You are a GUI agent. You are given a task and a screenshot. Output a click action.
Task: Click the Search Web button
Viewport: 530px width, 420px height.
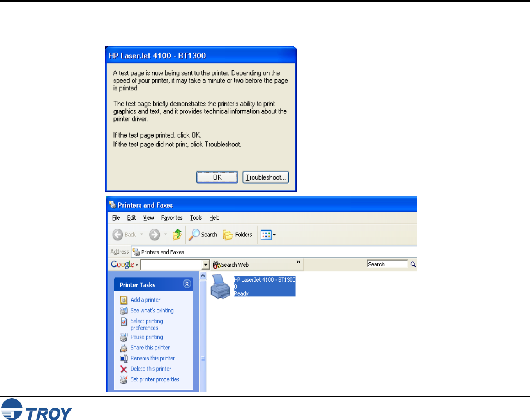[231, 265]
